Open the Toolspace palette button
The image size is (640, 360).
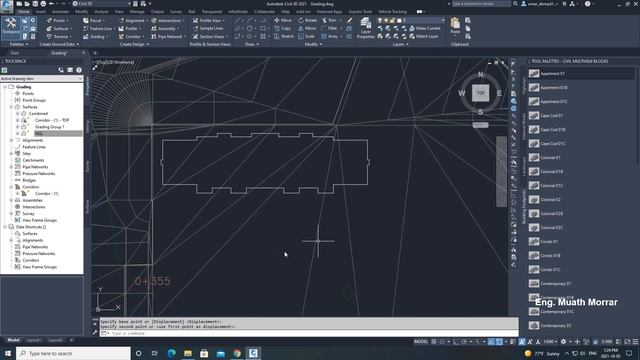pyautogui.click(x=11, y=27)
